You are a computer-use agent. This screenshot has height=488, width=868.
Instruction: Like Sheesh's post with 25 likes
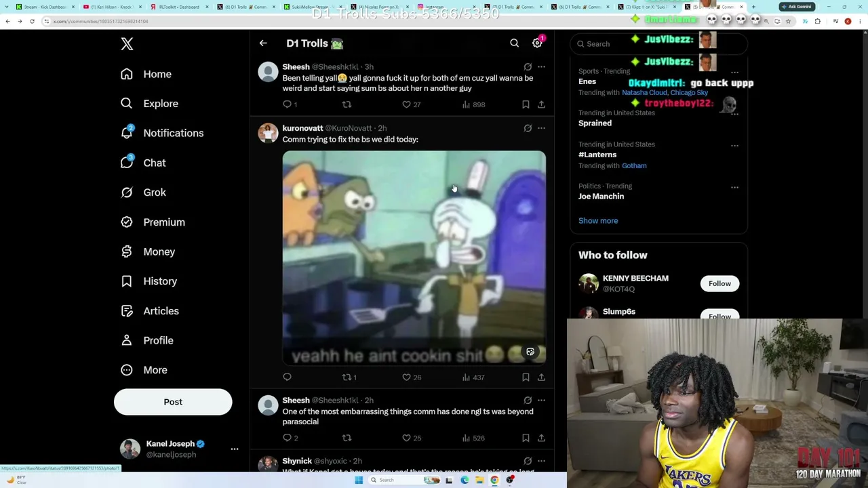[411, 438]
